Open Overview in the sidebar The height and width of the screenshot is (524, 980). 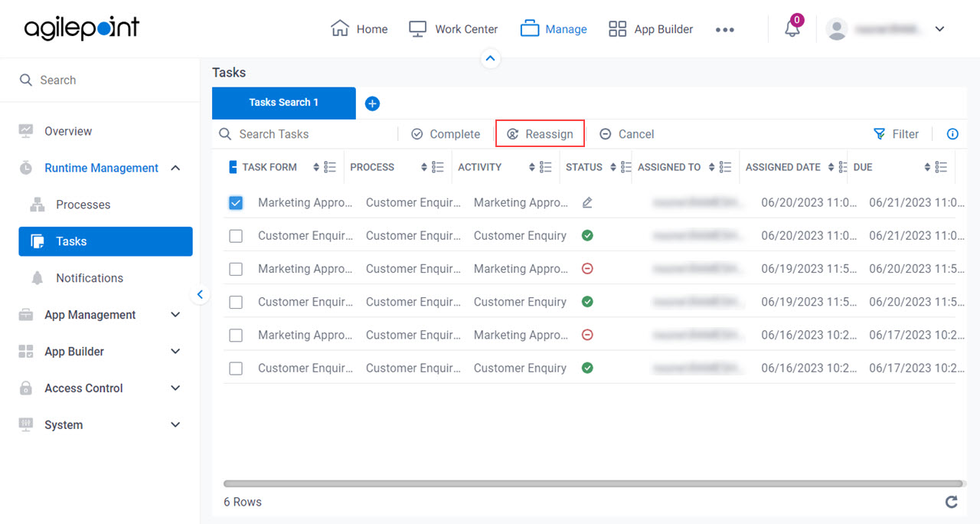pyautogui.click(x=68, y=131)
